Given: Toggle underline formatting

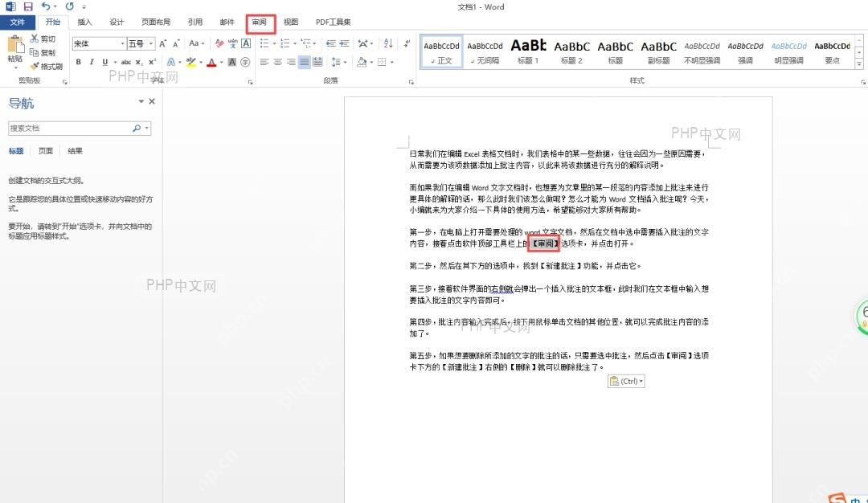Looking at the screenshot, I should pyautogui.click(x=104, y=62).
